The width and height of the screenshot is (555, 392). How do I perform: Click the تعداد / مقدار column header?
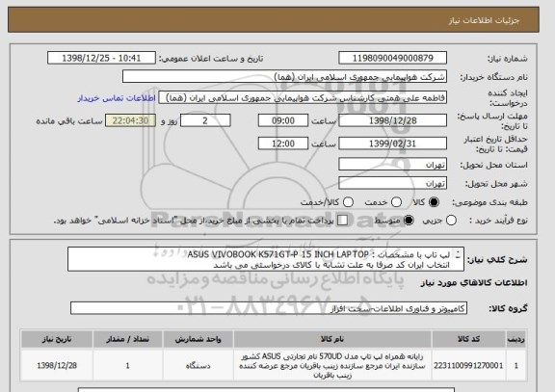[x=127, y=339]
